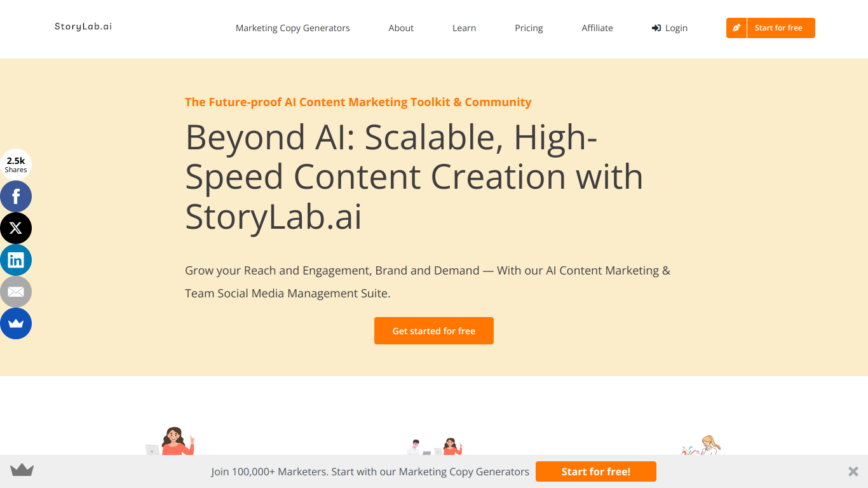Click the pen icon beside Start for free
The height and width of the screenshot is (488, 868).
[736, 28]
